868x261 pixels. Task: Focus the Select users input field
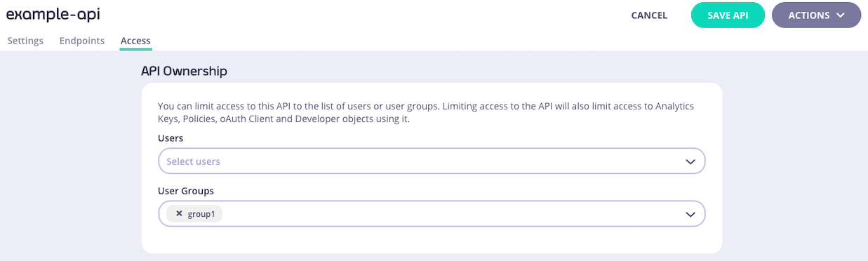click(x=432, y=161)
